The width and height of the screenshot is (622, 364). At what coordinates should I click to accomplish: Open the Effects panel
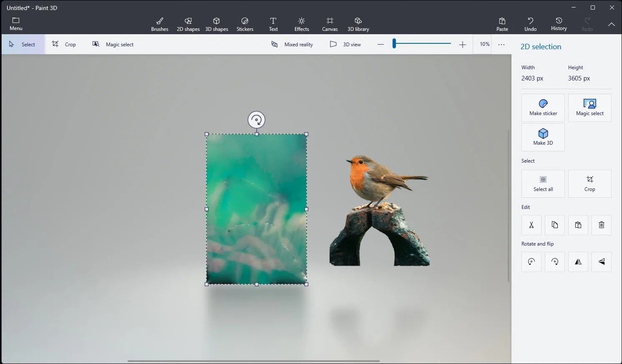(301, 24)
